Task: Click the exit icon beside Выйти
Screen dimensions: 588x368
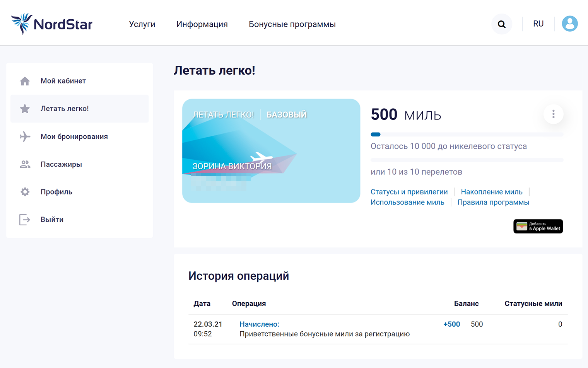Action: [25, 220]
